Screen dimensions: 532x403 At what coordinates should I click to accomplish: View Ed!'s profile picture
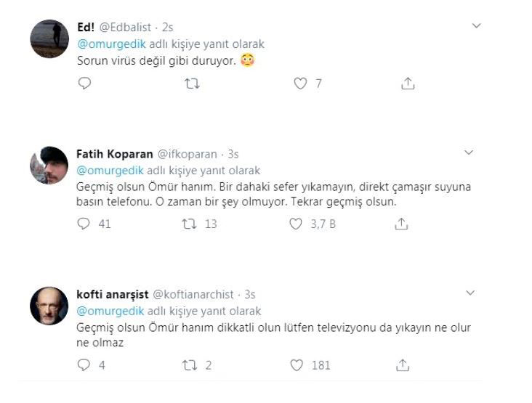pyautogui.click(x=49, y=39)
